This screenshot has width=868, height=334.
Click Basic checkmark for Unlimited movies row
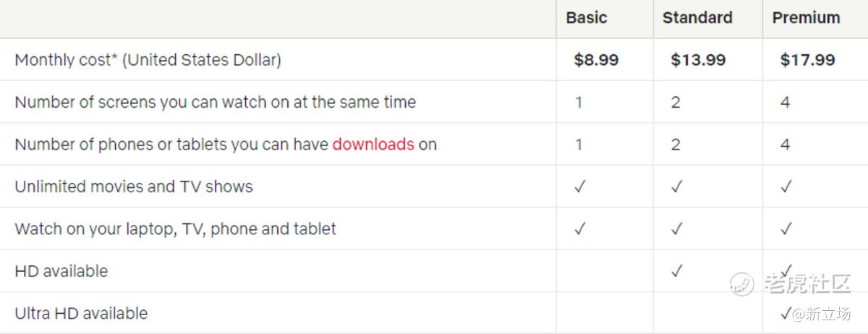[579, 187]
